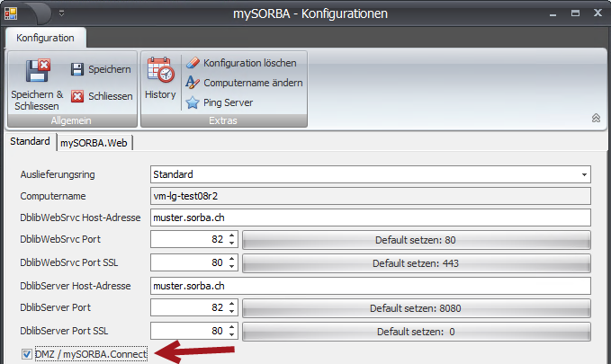Switch to the Standard tab
This screenshot has width=611, height=364.
click(30, 141)
